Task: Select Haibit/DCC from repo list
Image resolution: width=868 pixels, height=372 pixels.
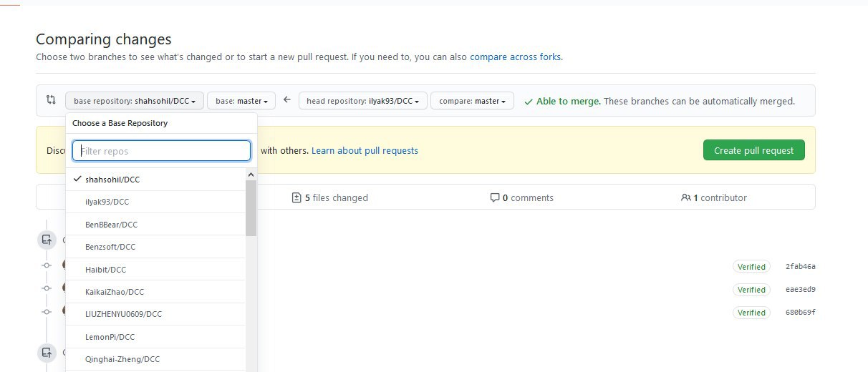Action: point(155,270)
